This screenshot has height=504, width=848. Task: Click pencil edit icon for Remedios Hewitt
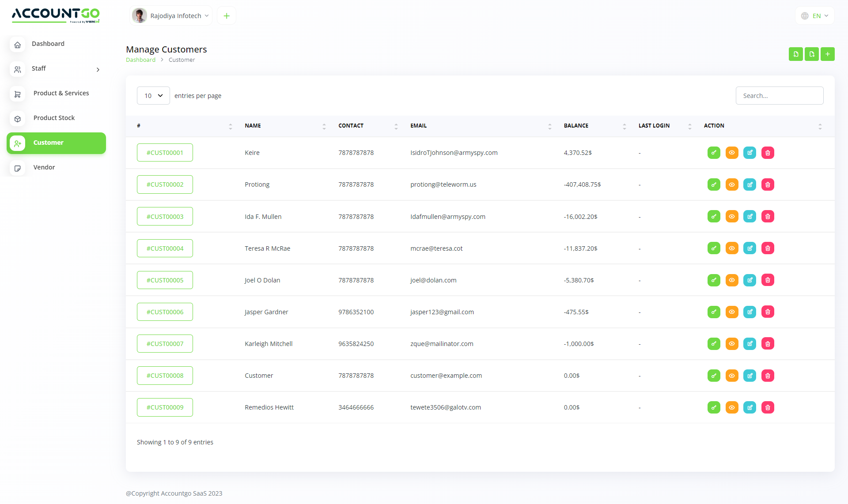[750, 407]
